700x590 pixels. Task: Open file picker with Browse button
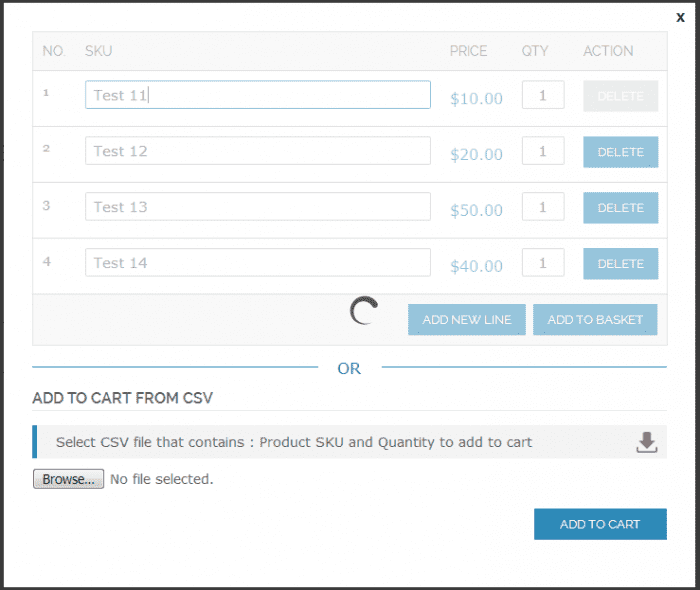click(68, 479)
